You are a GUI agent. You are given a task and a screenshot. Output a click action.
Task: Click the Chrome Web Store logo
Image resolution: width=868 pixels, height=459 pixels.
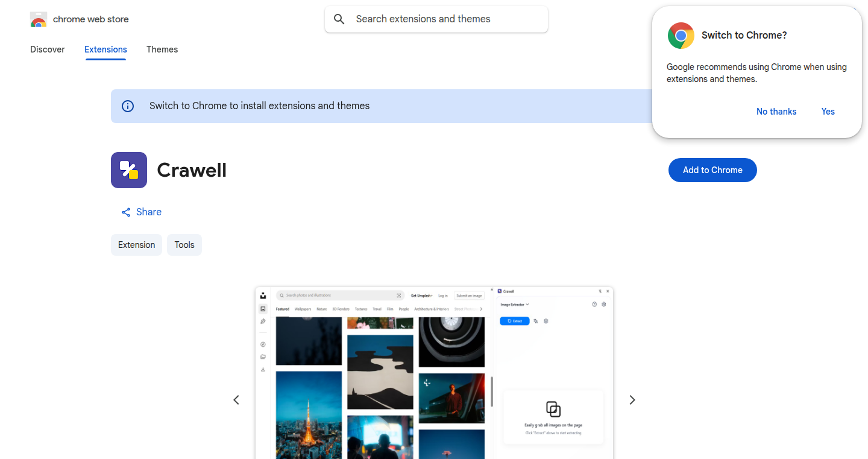pyautogui.click(x=39, y=19)
